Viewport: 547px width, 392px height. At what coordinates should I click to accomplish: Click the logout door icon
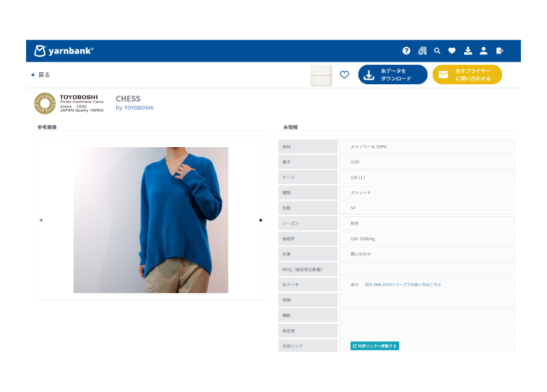tap(500, 51)
